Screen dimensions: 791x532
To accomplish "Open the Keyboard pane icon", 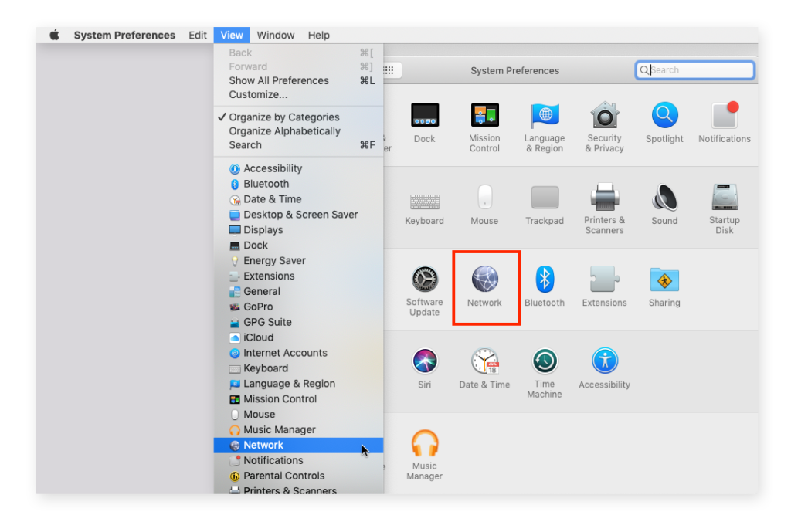I will pyautogui.click(x=424, y=201).
